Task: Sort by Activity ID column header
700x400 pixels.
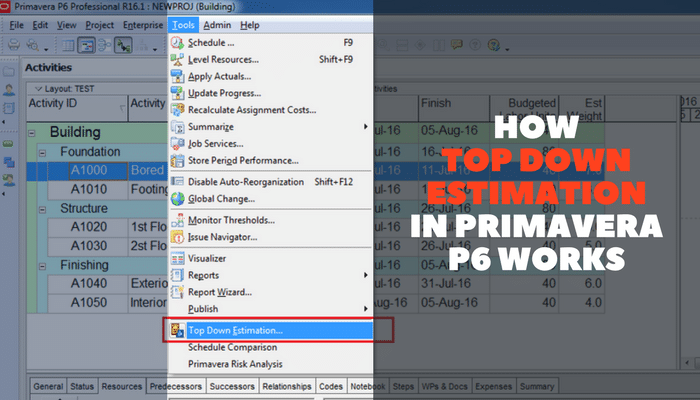Action: tap(77, 108)
